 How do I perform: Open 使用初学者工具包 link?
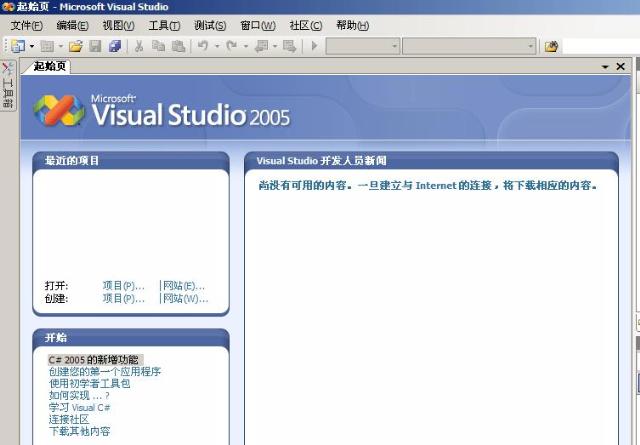[x=89, y=383]
